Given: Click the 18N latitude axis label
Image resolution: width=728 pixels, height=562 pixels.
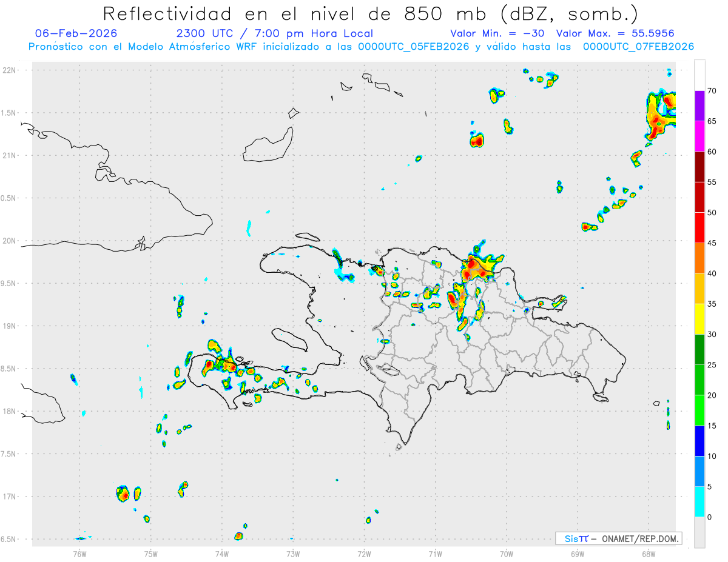Looking at the screenshot, I should click(10, 412).
